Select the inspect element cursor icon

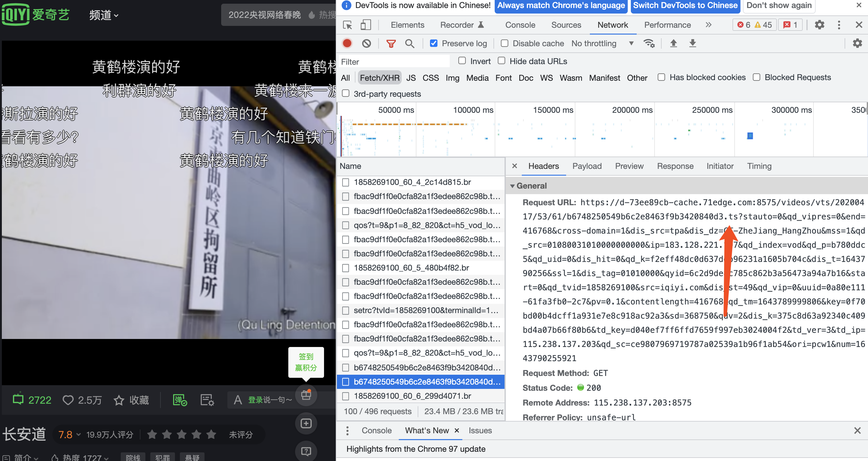(347, 25)
